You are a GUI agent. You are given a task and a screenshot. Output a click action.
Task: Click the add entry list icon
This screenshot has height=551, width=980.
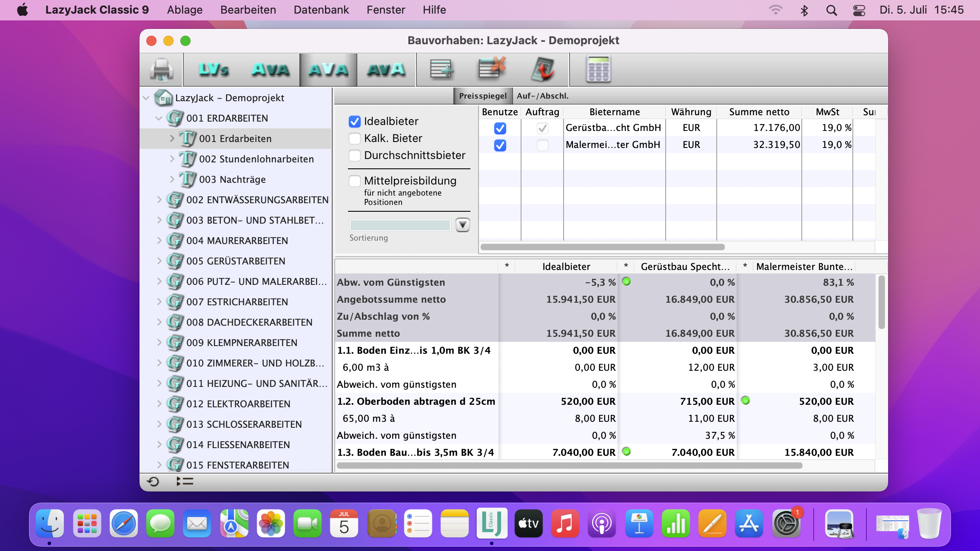click(442, 69)
